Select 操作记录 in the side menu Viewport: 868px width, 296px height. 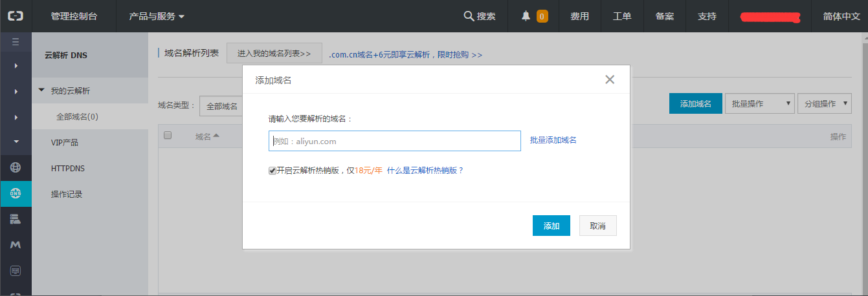pyautogui.click(x=67, y=194)
